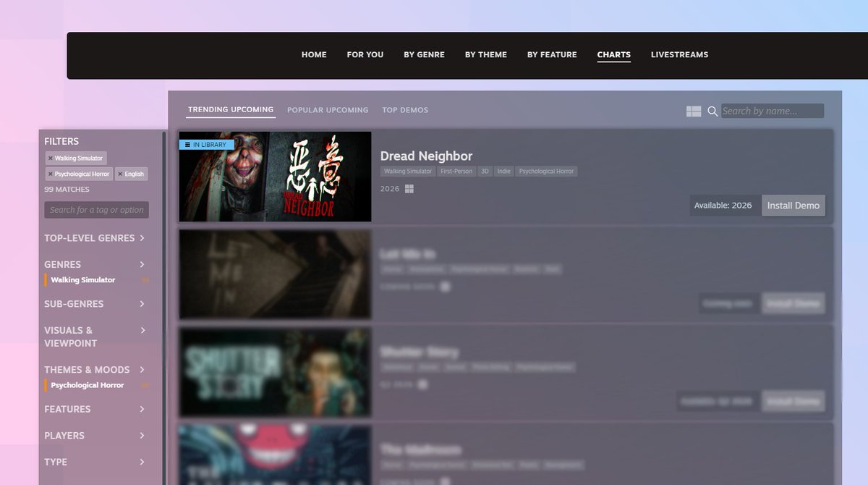Install Demo in the Shutter Story row
The image size is (868, 485).
click(x=793, y=401)
